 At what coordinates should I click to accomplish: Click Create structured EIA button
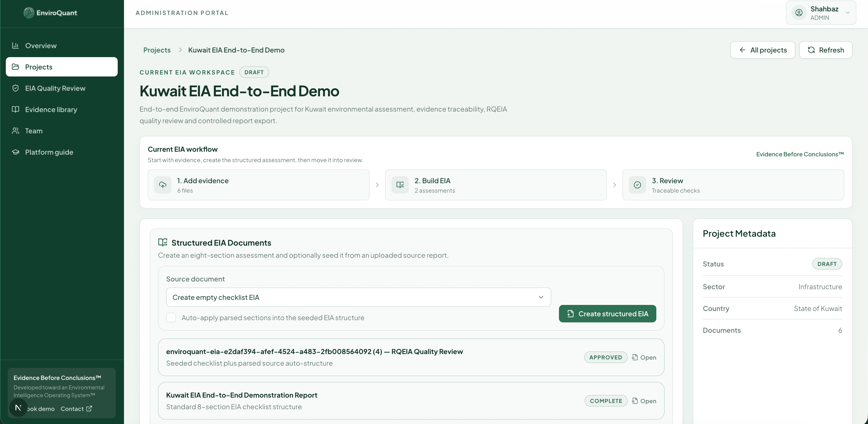tap(607, 314)
